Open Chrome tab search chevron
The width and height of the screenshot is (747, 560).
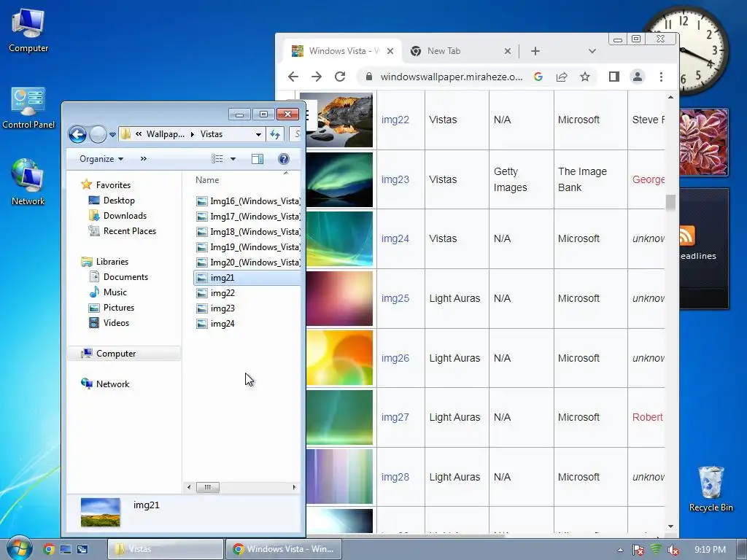[x=592, y=51]
